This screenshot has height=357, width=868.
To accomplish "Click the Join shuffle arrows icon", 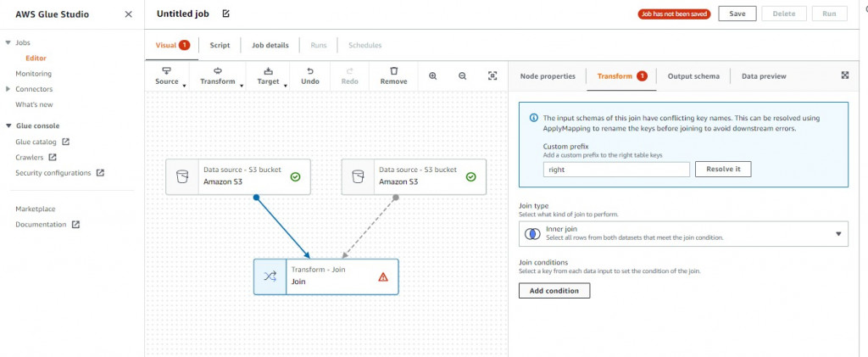I will 270,276.
